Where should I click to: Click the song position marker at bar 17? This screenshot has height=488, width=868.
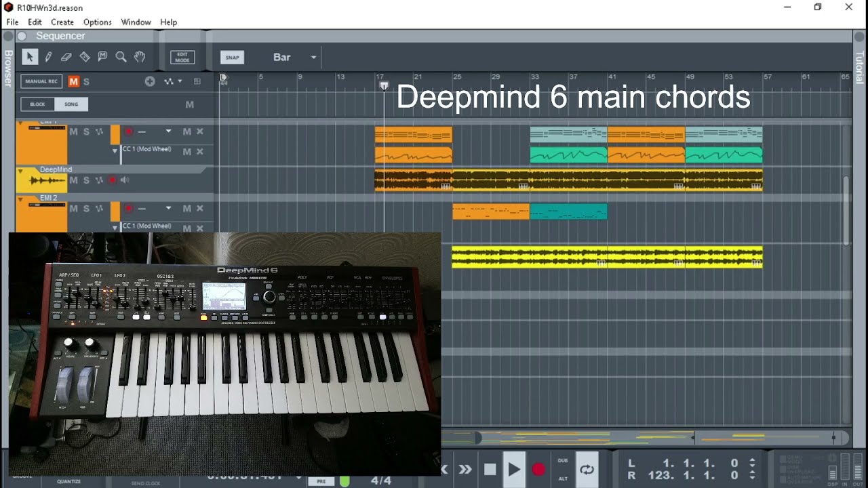click(384, 86)
